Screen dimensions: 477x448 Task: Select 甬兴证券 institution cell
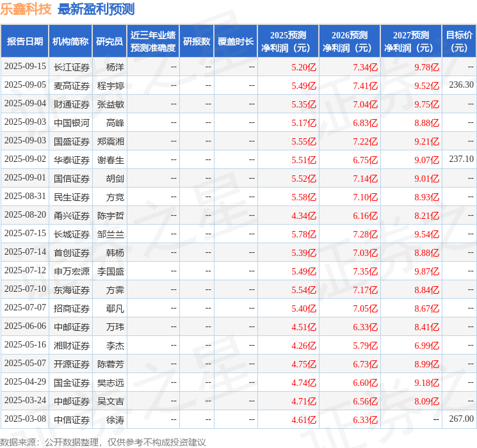coord(72,216)
